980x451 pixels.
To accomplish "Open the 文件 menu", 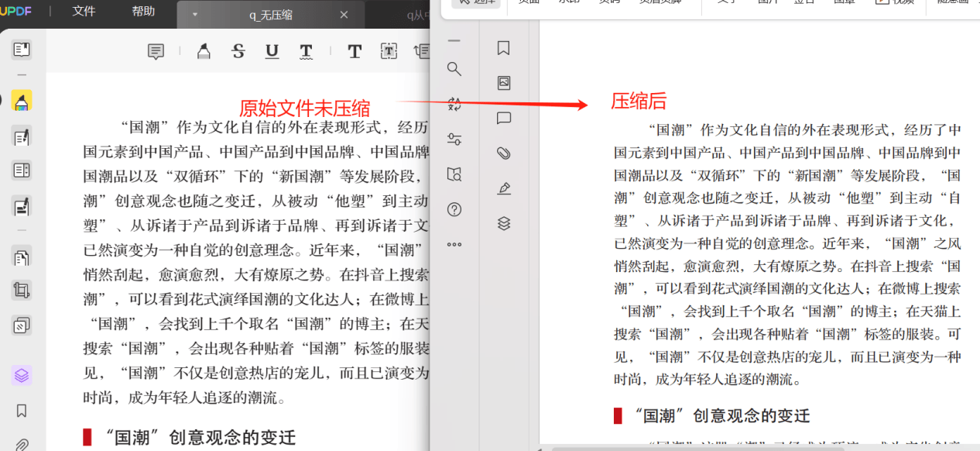I will pyautogui.click(x=83, y=12).
